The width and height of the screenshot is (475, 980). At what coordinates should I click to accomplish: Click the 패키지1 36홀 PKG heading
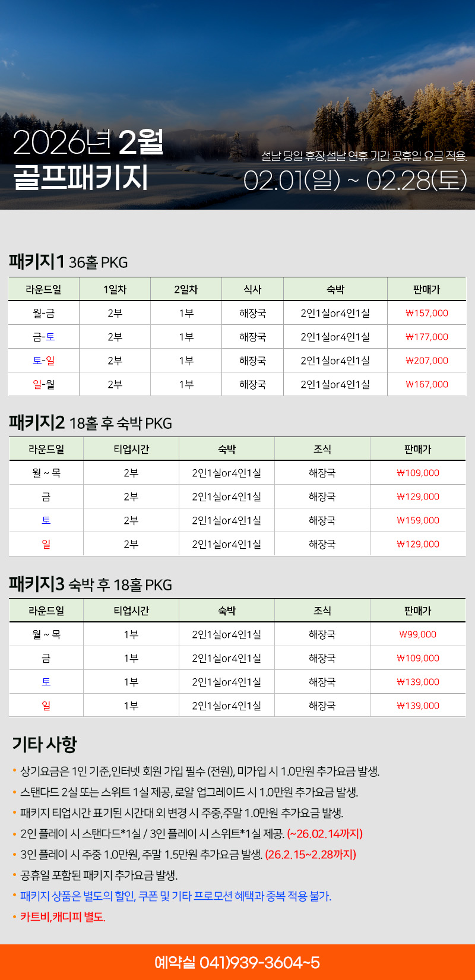coord(68,262)
